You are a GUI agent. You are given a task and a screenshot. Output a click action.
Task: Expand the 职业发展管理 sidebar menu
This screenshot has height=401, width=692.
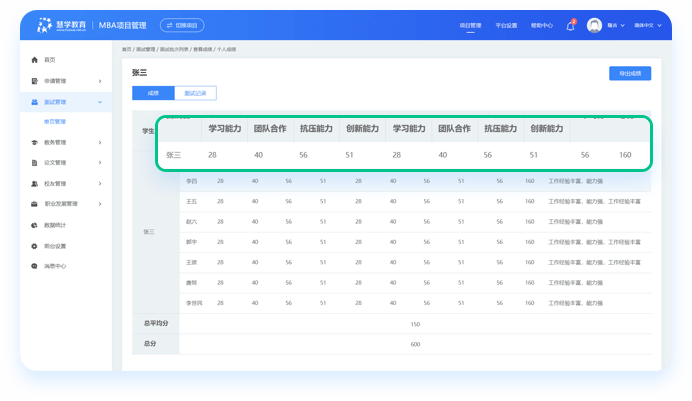[x=100, y=204]
